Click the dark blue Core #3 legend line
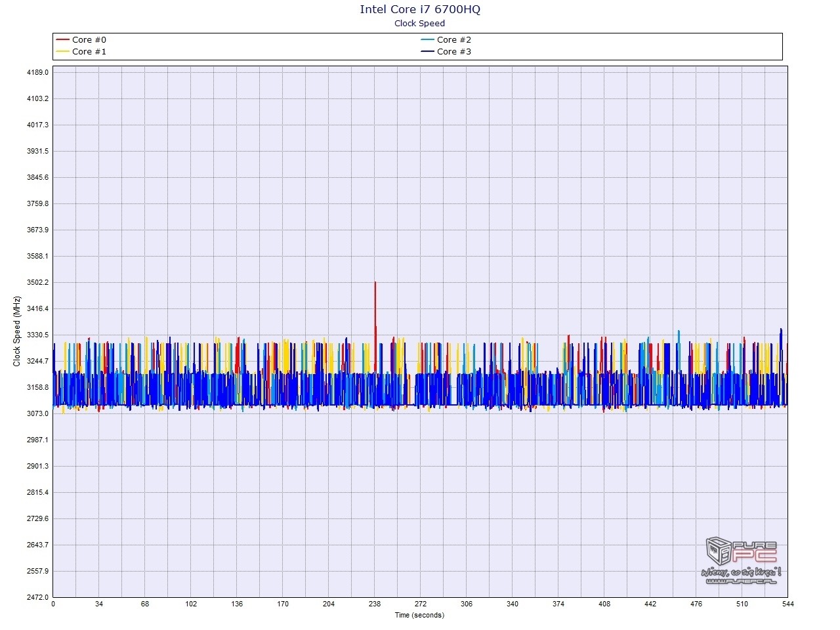 427,52
